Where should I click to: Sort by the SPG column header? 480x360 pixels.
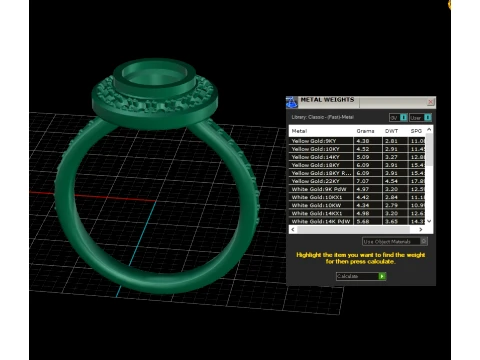417,131
